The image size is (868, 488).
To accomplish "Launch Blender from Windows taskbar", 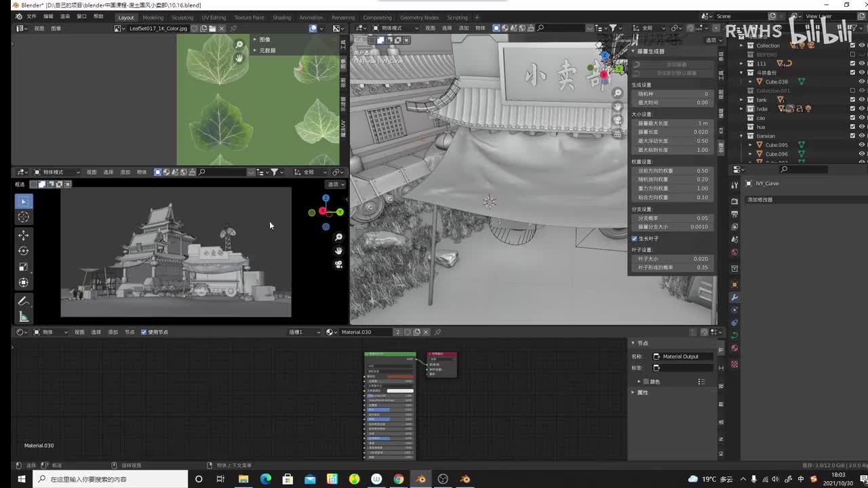I will pyautogui.click(x=421, y=479).
